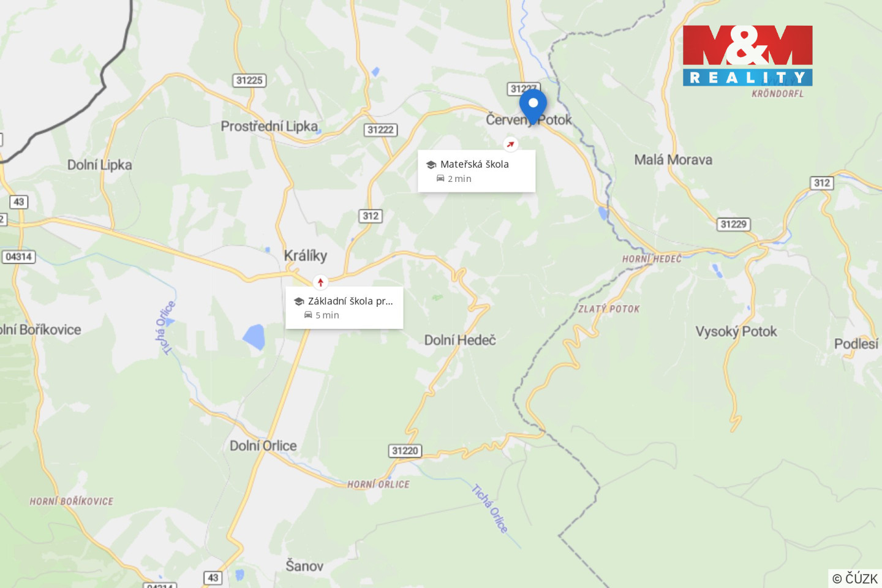Select the Dolní Hedeč village label
Screen dimensions: 882x588
pyautogui.click(x=460, y=340)
